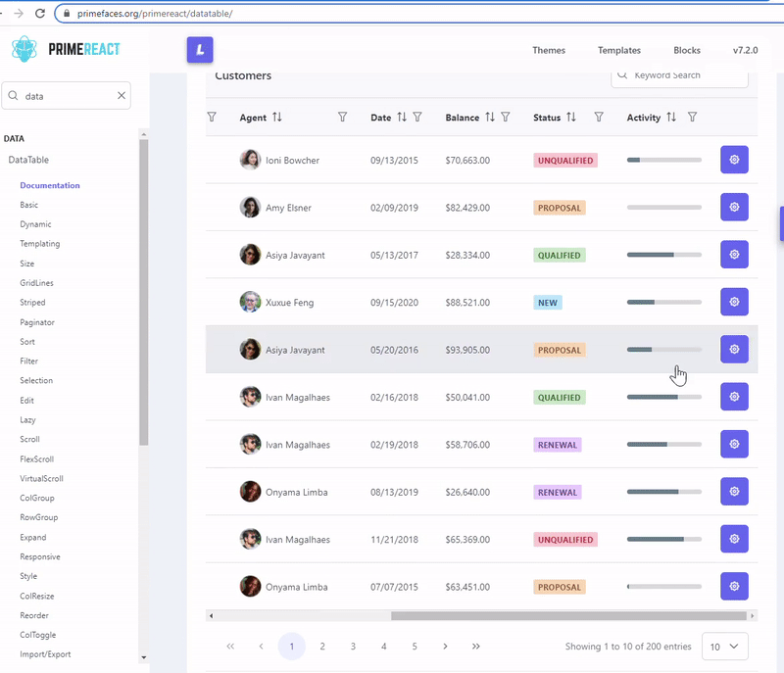Click the Amy Elsner agent name

click(x=288, y=208)
